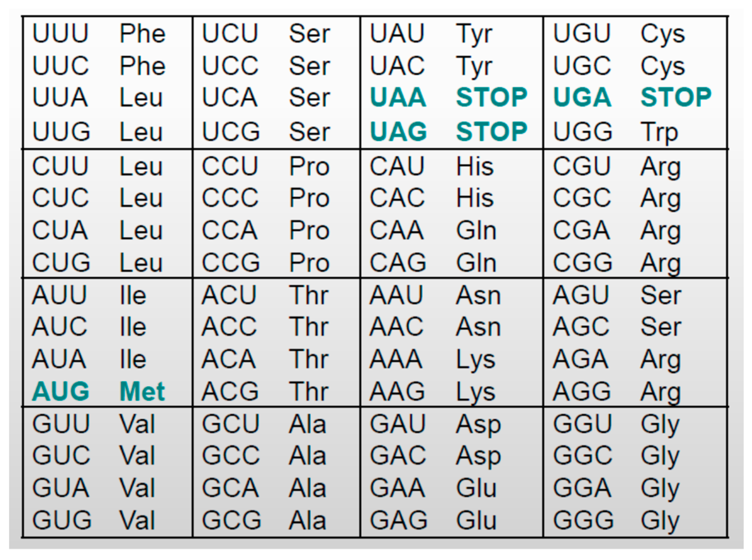Click the CCC codon
752x560 pixels.
(x=230, y=198)
